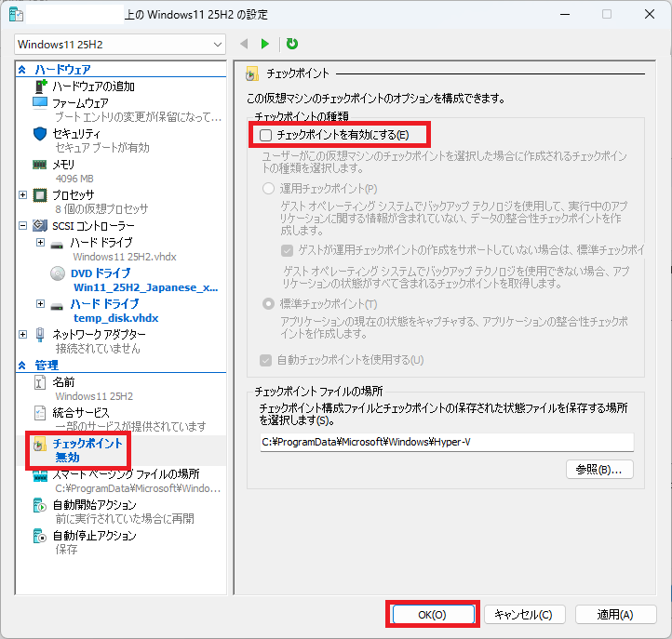Click the ネットワーク アダプター icon

pyautogui.click(x=40, y=335)
